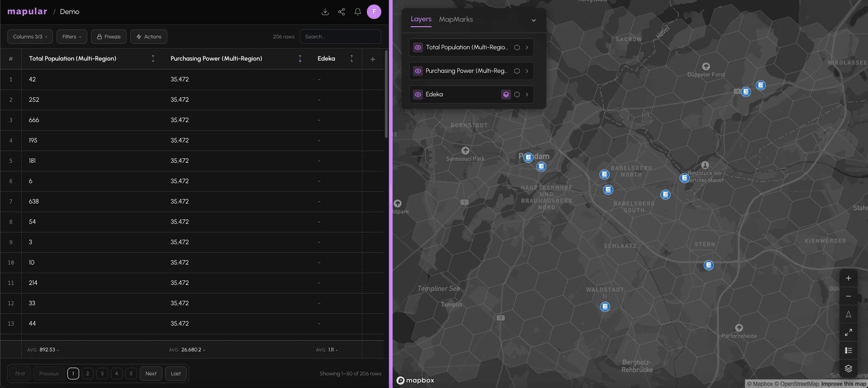Click the purple panel divider handle
This screenshot has height=388, width=868.
point(391,194)
